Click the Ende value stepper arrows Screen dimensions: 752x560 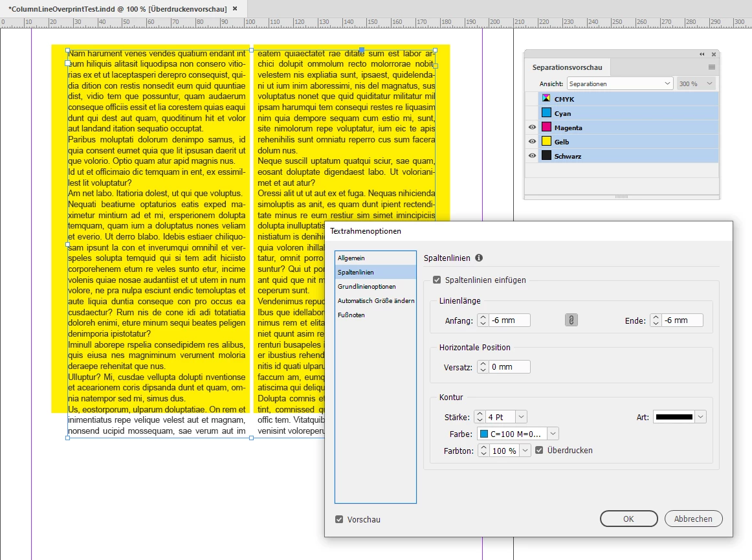656,320
